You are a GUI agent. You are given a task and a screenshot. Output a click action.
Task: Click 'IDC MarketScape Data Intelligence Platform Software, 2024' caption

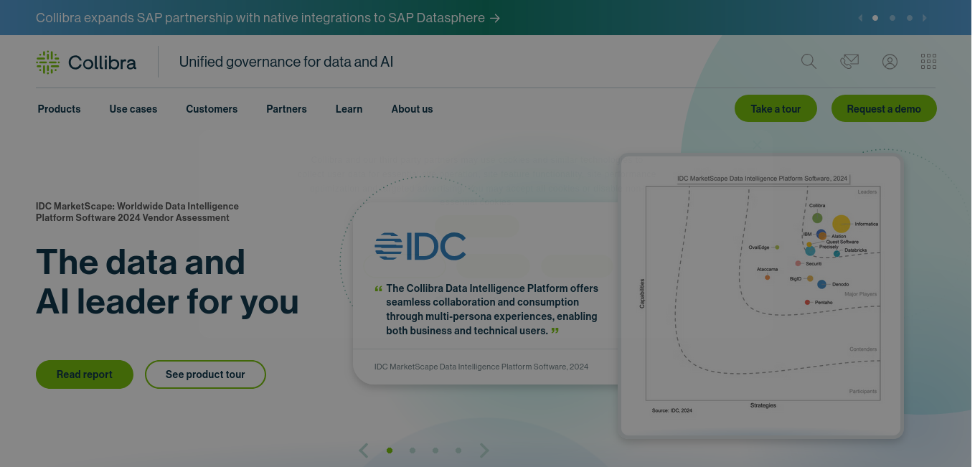481,367
